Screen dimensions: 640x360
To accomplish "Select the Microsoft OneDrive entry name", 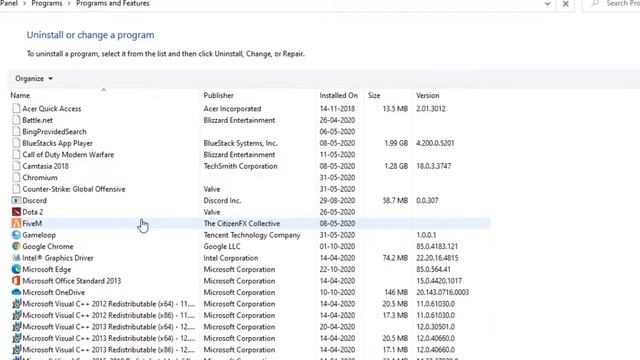I will [x=53, y=292].
